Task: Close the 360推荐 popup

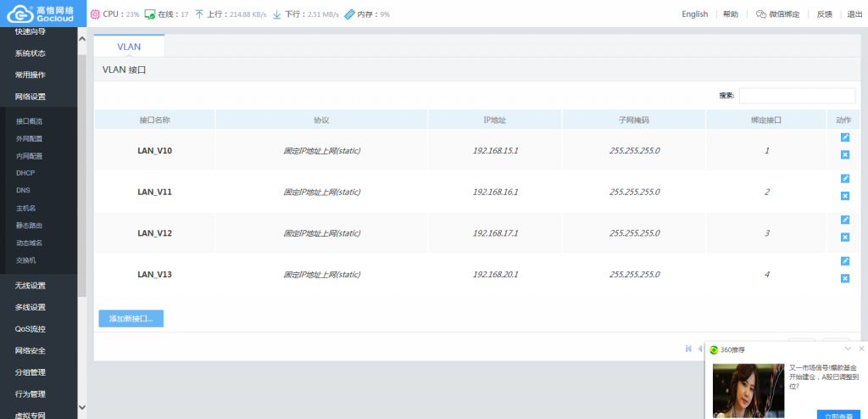Action: click(861, 349)
